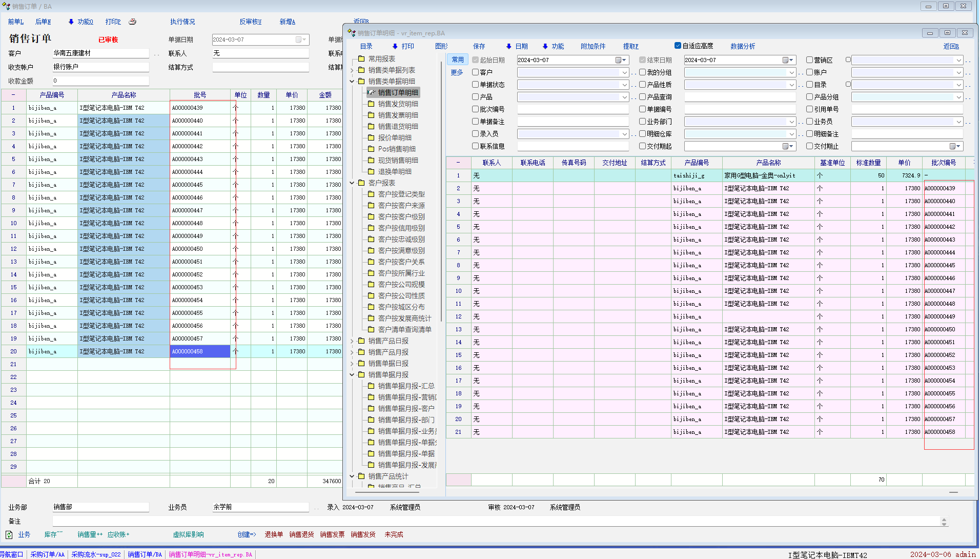Open the calendar for 结束日期 field
Screen dimensions: 980x559
pyautogui.click(x=785, y=61)
